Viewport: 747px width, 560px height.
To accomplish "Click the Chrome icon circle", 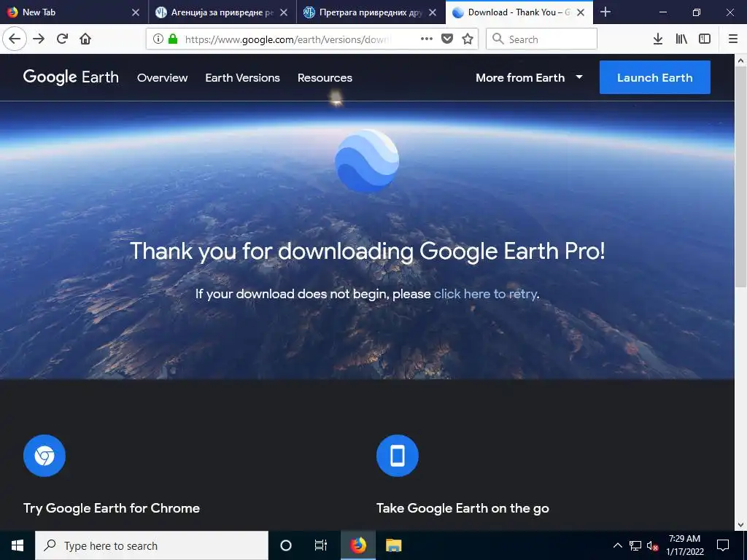I will click(44, 456).
